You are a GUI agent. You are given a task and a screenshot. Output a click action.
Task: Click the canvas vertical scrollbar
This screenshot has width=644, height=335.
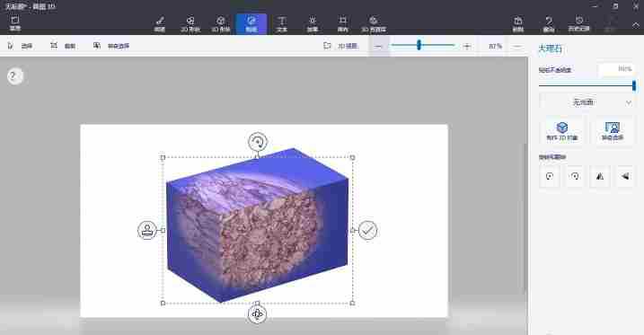525,217
